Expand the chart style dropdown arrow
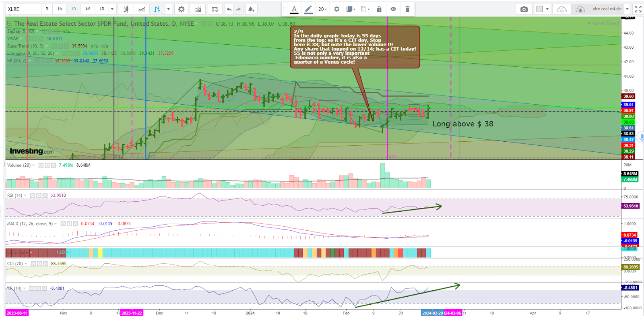The height and width of the screenshot is (316, 644). tap(169, 9)
